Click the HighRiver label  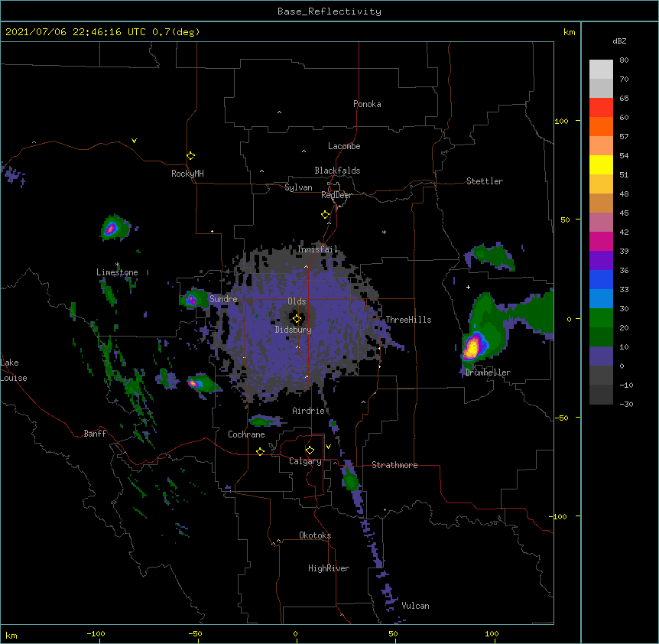tap(329, 568)
